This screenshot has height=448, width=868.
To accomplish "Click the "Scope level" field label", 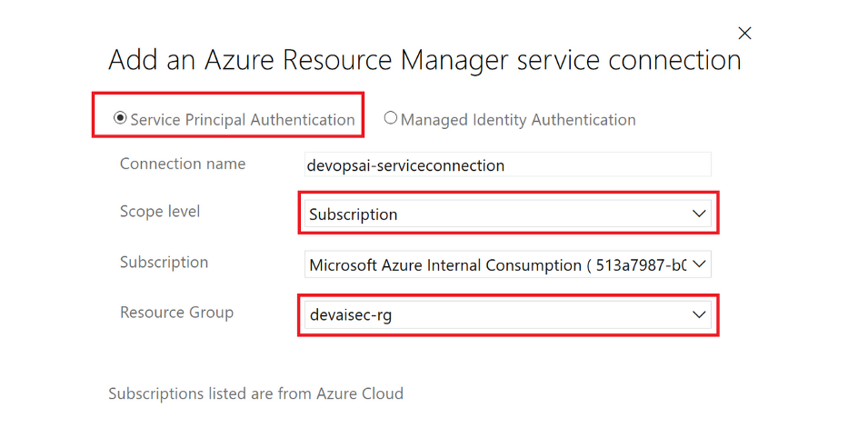I will click(x=160, y=212).
